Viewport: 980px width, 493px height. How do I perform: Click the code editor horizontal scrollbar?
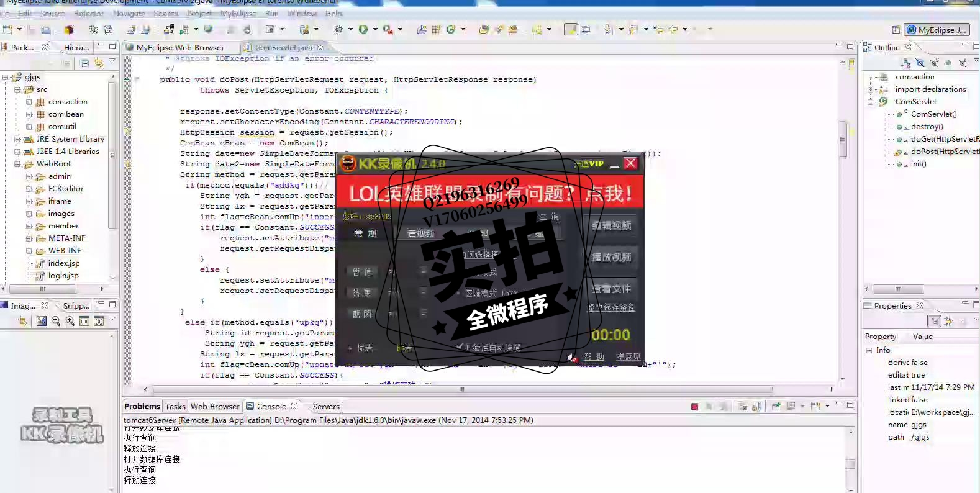(462, 390)
